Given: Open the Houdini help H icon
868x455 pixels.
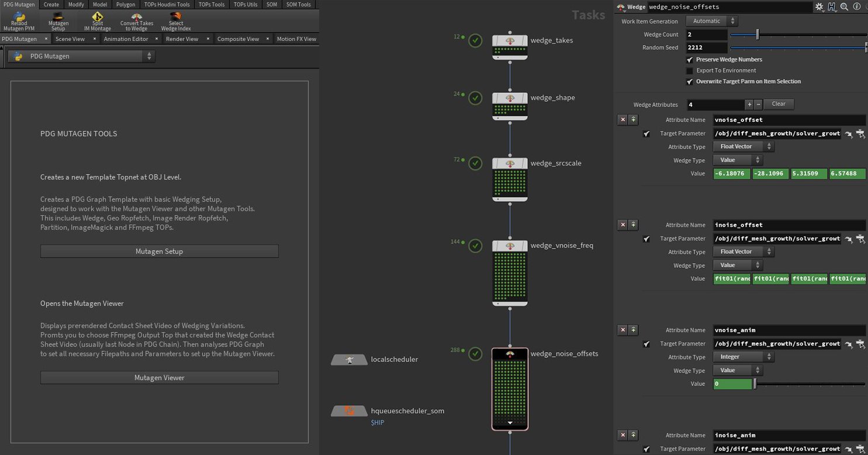Looking at the screenshot, I should (832, 7).
